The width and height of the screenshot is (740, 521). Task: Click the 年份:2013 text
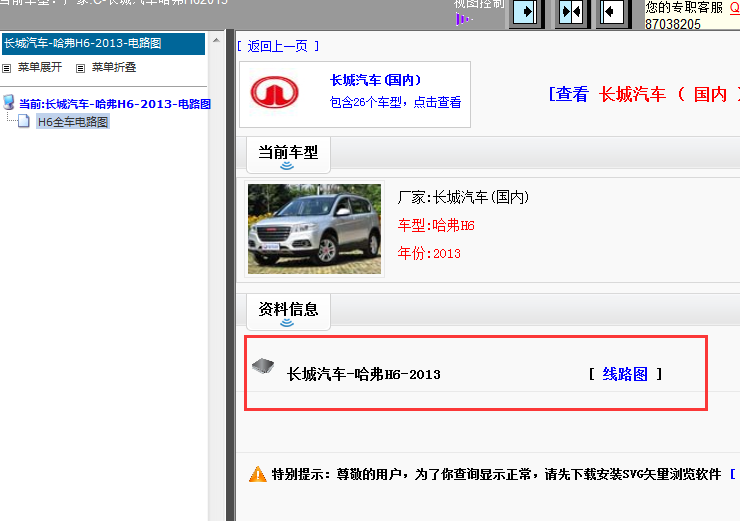[429, 253]
